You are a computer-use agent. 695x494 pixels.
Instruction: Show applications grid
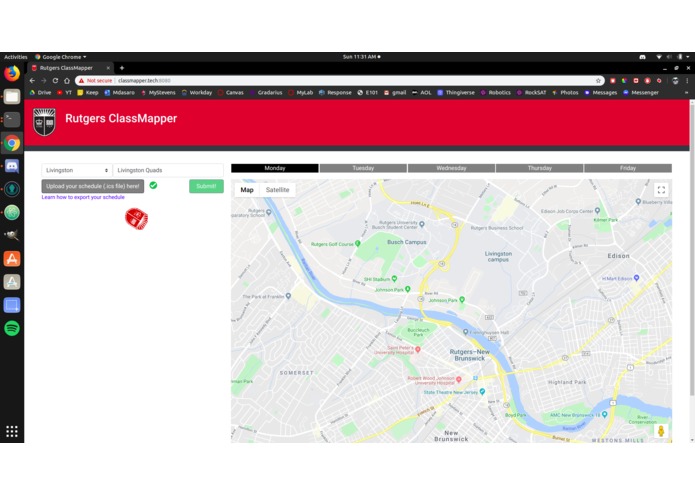12,431
